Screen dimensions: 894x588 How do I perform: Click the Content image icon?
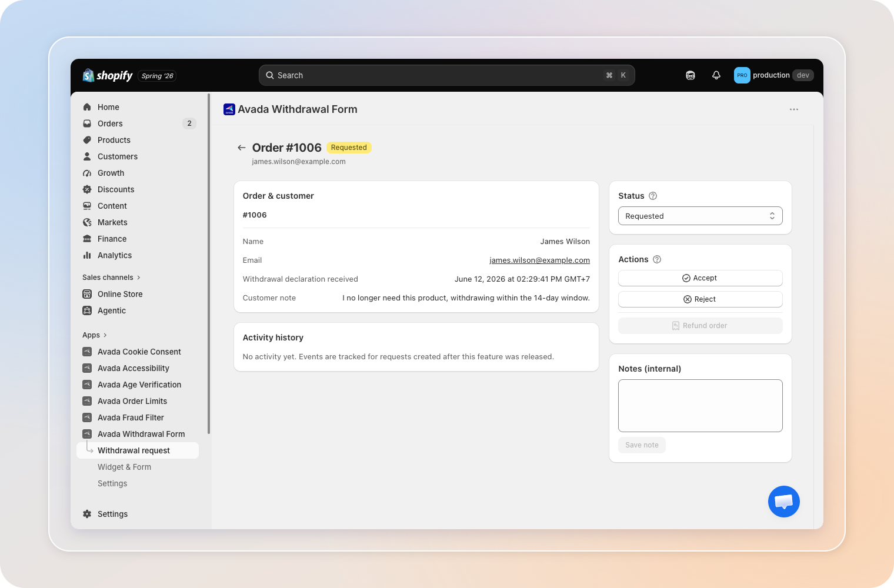[87, 206]
